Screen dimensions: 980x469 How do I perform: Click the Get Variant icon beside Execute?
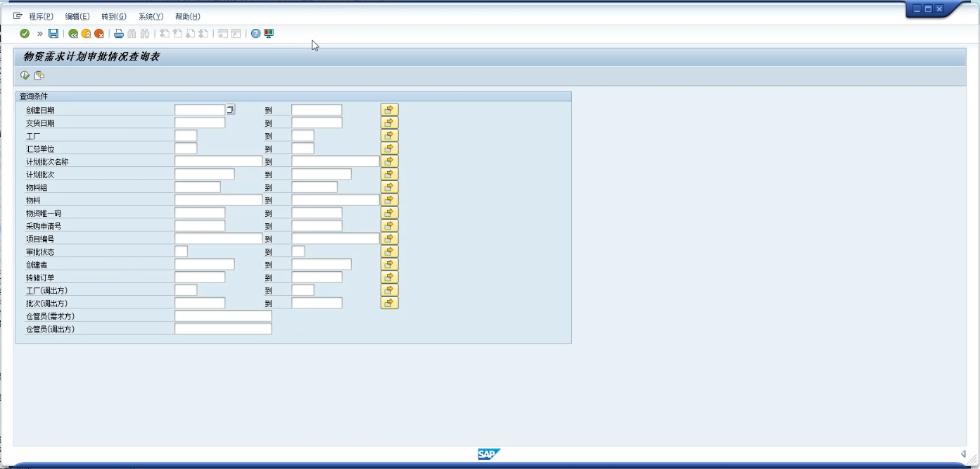click(39, 75)
